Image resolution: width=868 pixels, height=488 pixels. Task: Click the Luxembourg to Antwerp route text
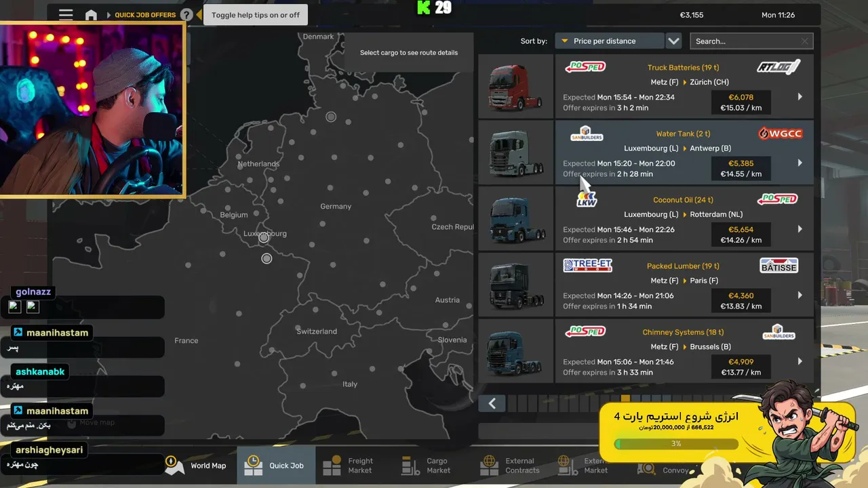coord(677,148)
